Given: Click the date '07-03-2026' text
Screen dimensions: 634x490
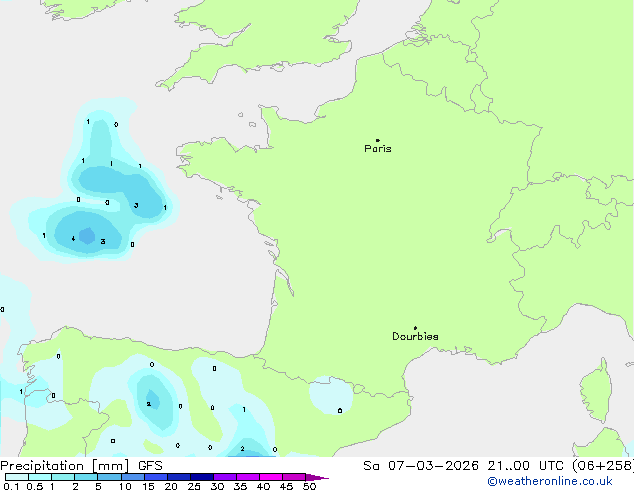Looking at the screenshot, I should (x=433, y=466).
